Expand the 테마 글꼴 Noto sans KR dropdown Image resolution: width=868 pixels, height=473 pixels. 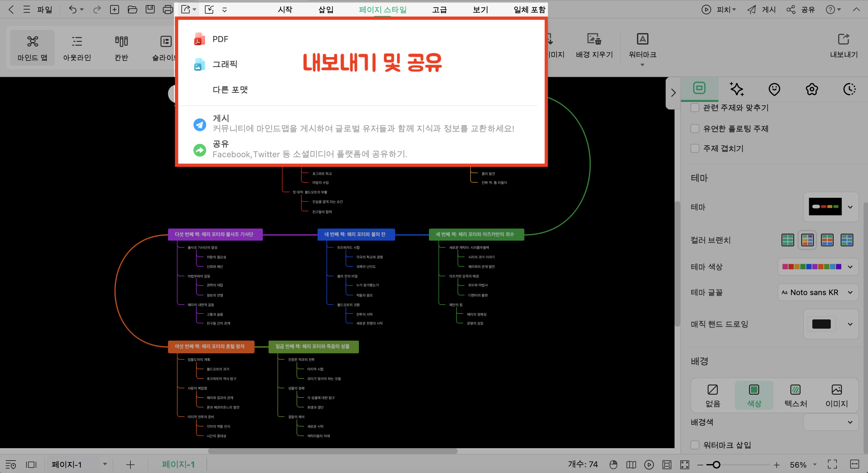coord(817,292)
